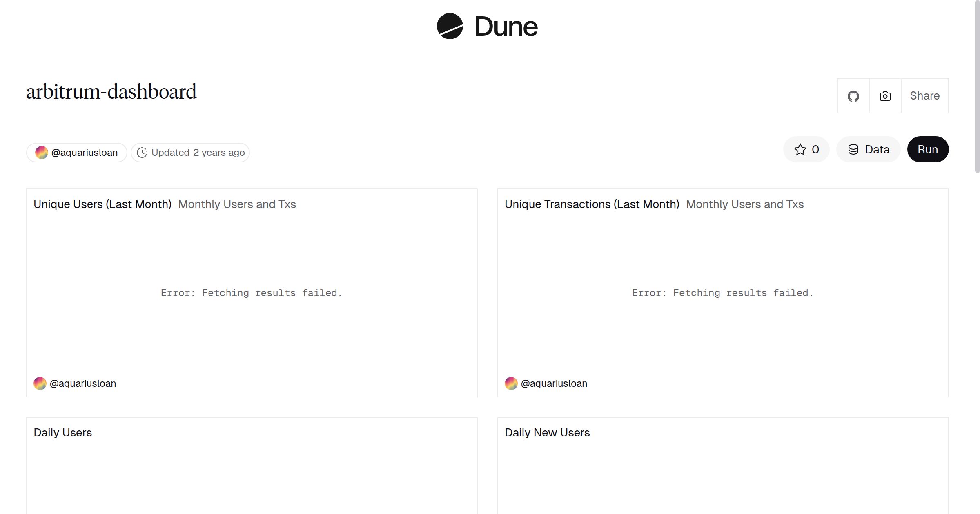The width and height of the screenshot is (980, 514).
Task: Click the page vertical scrollbar thumb
Action: 977,86
